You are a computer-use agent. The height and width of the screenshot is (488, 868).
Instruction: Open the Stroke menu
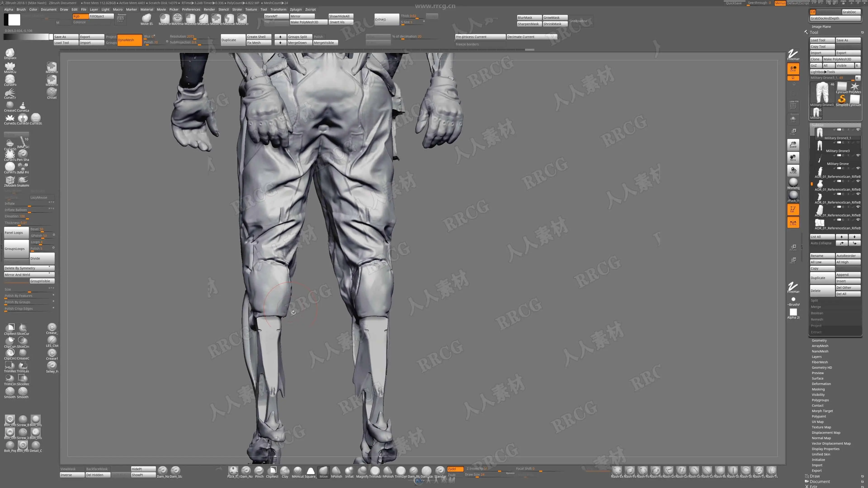tap(236, 9)
